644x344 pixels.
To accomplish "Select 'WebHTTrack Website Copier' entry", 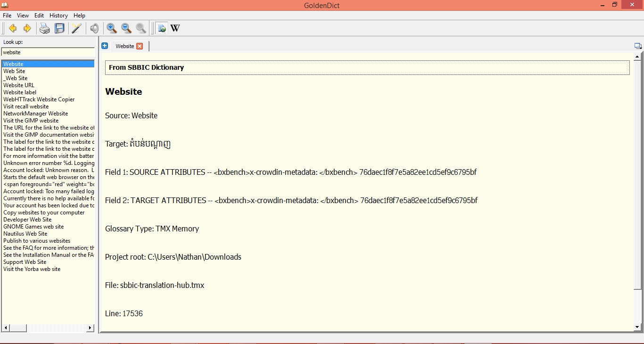I will point(48,99).
